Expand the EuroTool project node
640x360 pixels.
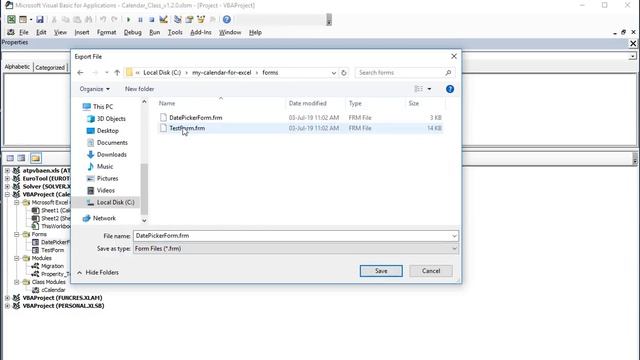tap(7, 178)
